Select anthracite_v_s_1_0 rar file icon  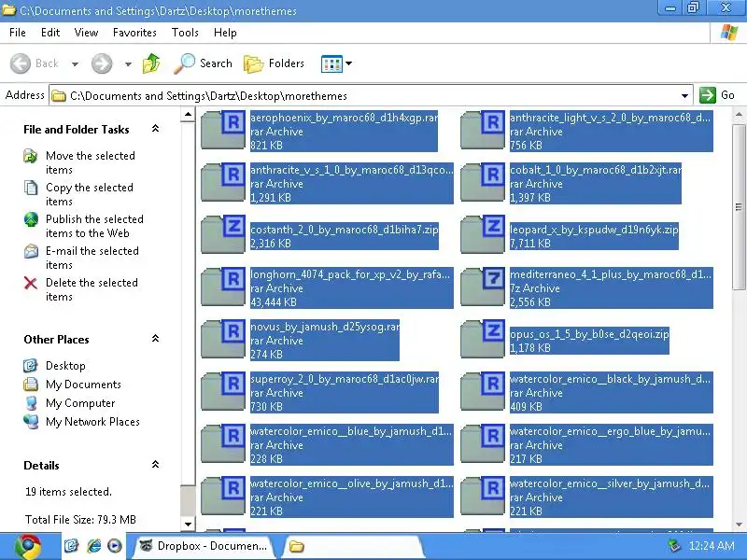(x=223, y=182)
